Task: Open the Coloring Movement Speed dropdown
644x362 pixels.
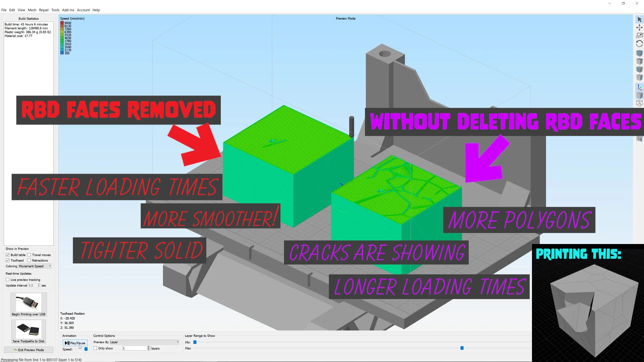Action: [35, 266]
